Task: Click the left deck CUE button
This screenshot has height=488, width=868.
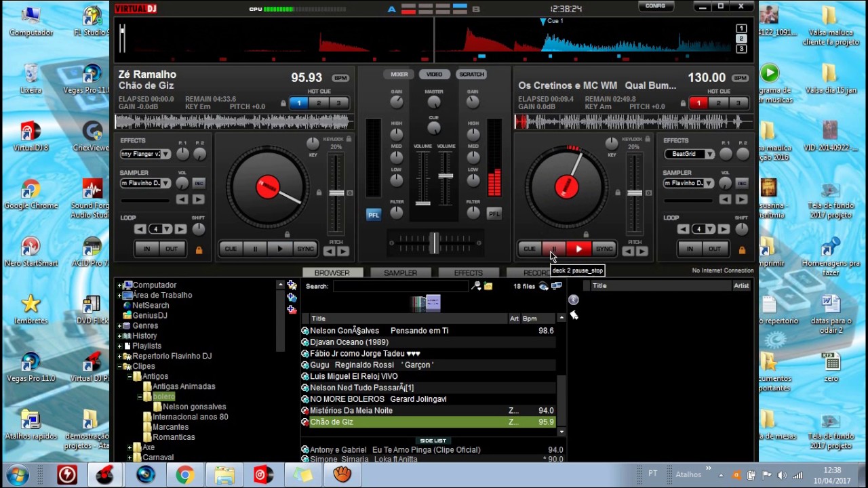Action: (x=231, y=249)
